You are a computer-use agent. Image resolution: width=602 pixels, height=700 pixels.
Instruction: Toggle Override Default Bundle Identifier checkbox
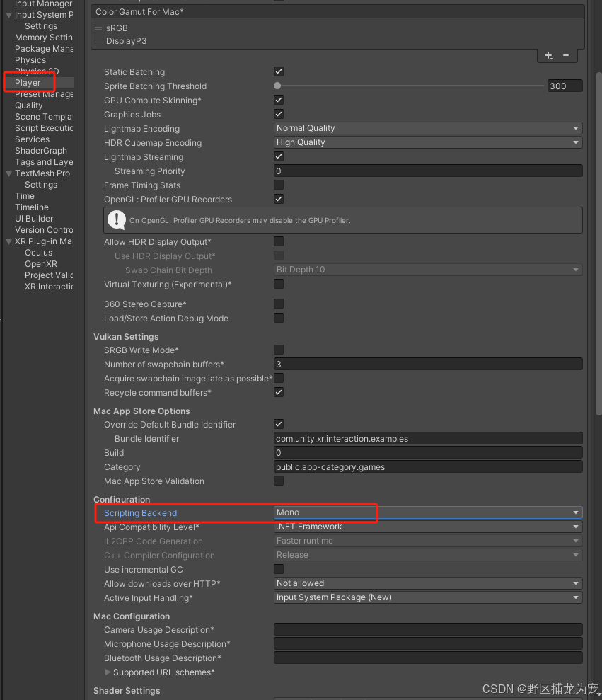[279, 424]
